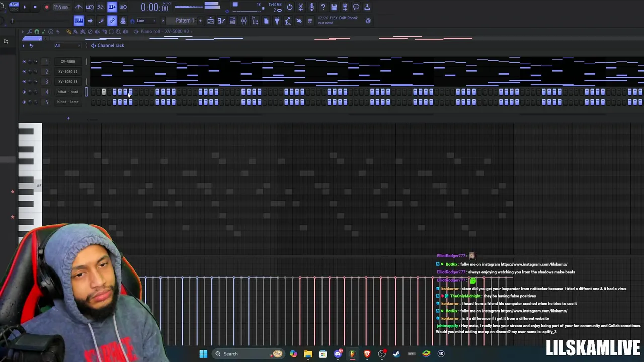Image resolution: width=644 pixels, height=362 pixels.
Task: Select the XV-5080 #2 channel button
Action: pyautogui.click(x=68, y=71)
